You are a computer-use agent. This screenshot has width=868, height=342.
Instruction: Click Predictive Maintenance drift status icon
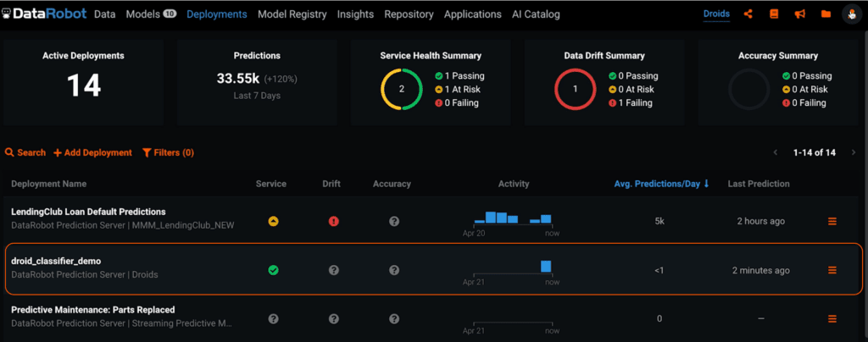click(x=334, y=319)
